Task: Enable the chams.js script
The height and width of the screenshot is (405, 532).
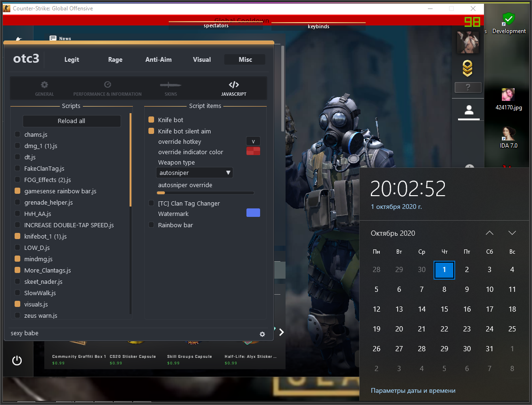Action: point(17,134)
